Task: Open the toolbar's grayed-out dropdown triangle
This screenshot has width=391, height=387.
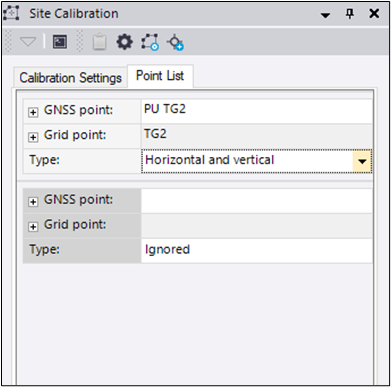Action: pyautogui.click(x=28, y=42)
